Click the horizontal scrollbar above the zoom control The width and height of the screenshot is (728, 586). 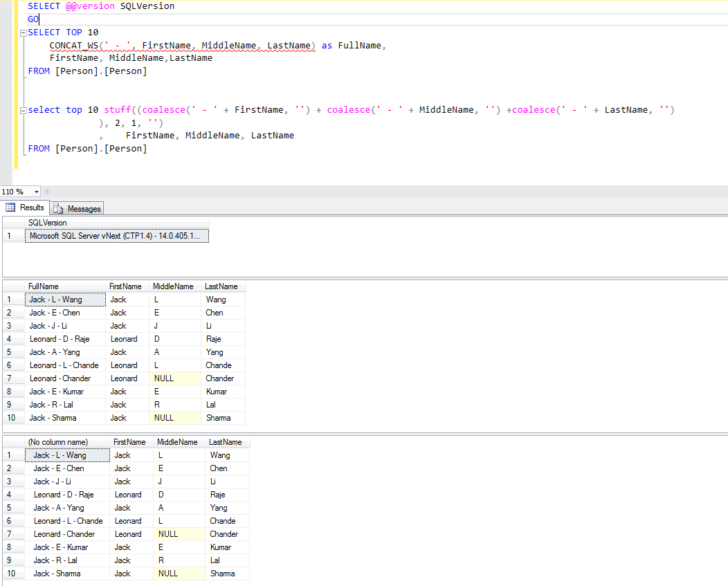(x=346, y=191)
